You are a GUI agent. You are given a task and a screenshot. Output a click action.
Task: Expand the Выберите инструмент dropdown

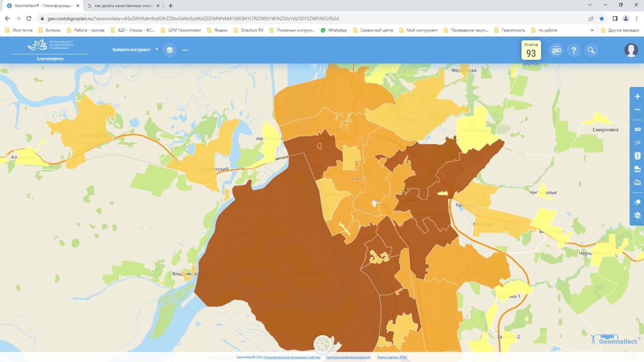coord(135,49)
